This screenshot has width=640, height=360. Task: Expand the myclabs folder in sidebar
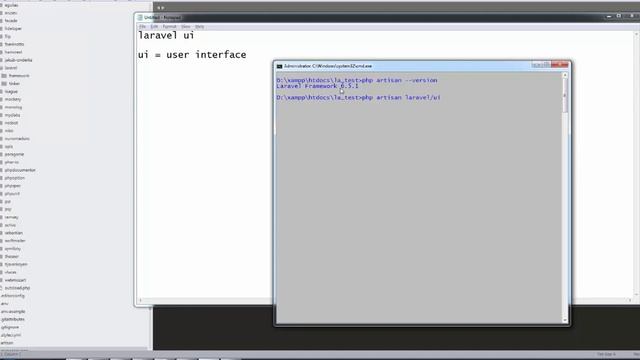tap(12, 115)
